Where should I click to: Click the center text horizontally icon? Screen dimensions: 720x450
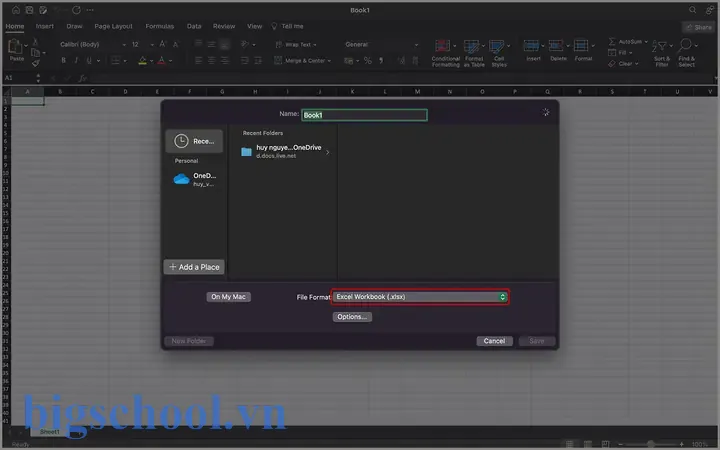coord(211,60)
